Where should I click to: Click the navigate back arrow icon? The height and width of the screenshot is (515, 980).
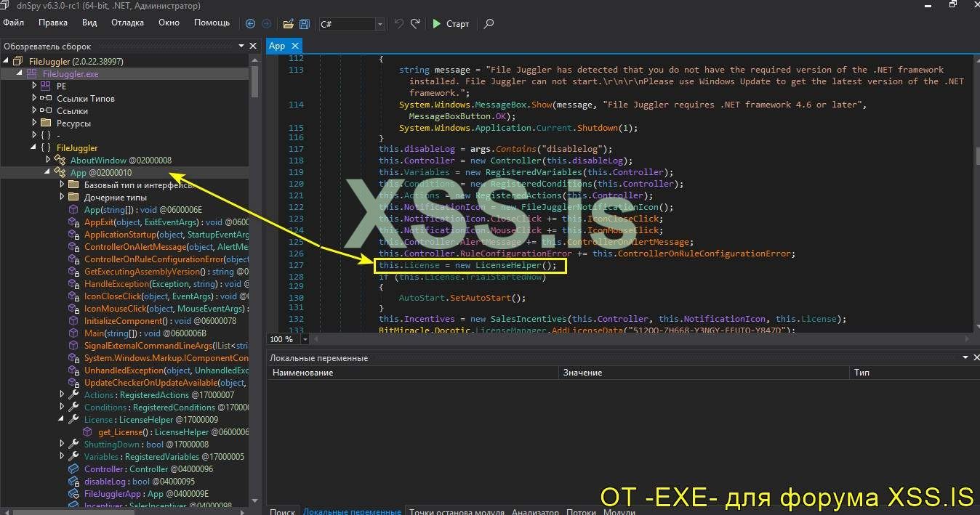(251, 23)
